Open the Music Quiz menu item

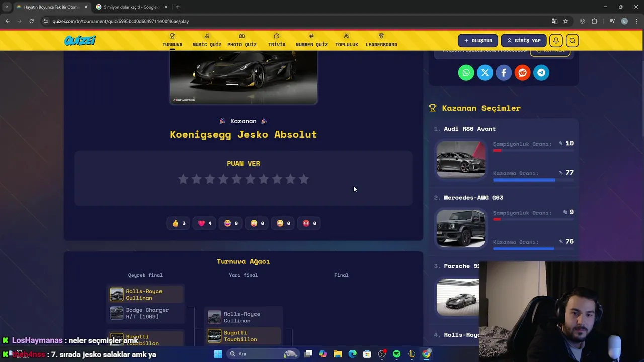[207, 40]
